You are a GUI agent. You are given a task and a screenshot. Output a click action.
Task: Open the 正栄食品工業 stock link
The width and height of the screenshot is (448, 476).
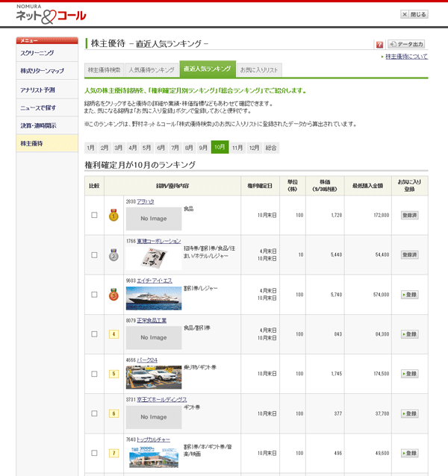(x=152, y=321)
